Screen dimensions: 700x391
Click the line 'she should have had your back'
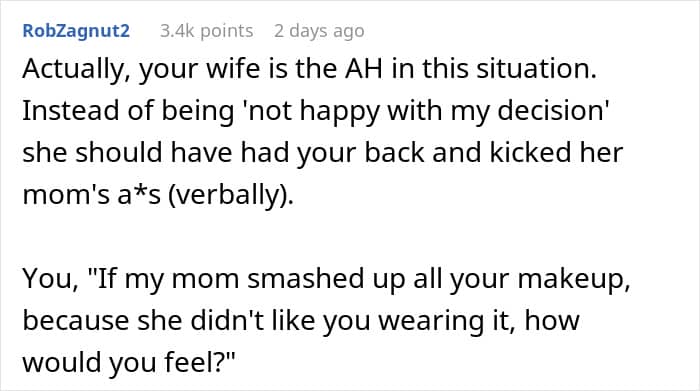tap(322, 152)
